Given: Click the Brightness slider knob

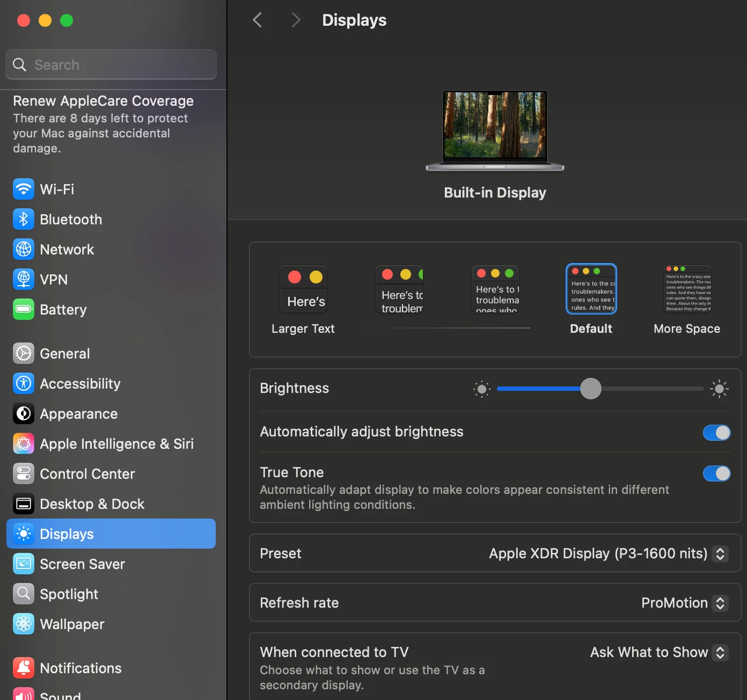Looking at the screenshot, I should [591, 389].
